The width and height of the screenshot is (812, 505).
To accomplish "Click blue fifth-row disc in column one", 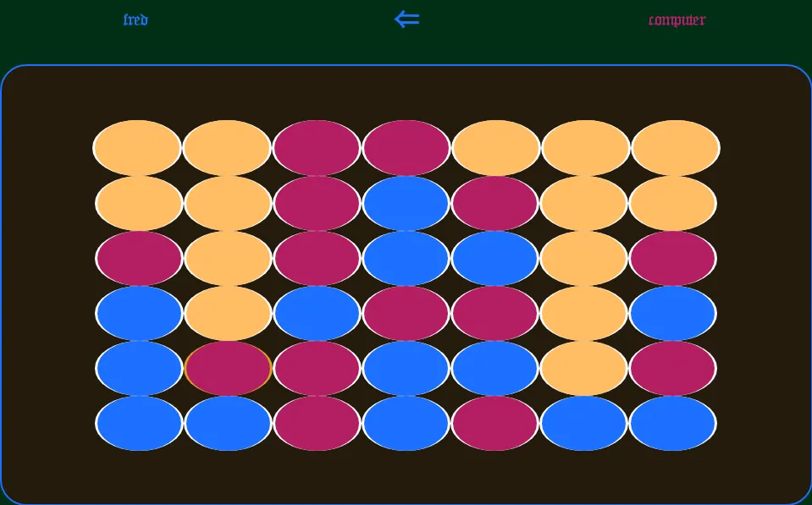I will pos(139,369).
